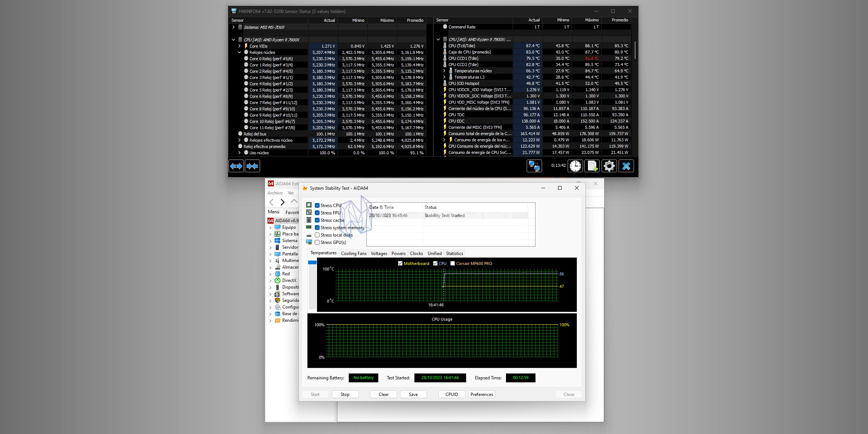Click the Seguridad shield icon in tree
This screenshot has height=434, width=868.
[x=278, y=300]
